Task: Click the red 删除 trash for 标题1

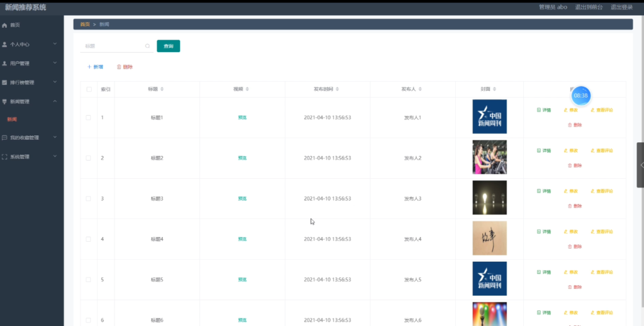Action: 575,125
